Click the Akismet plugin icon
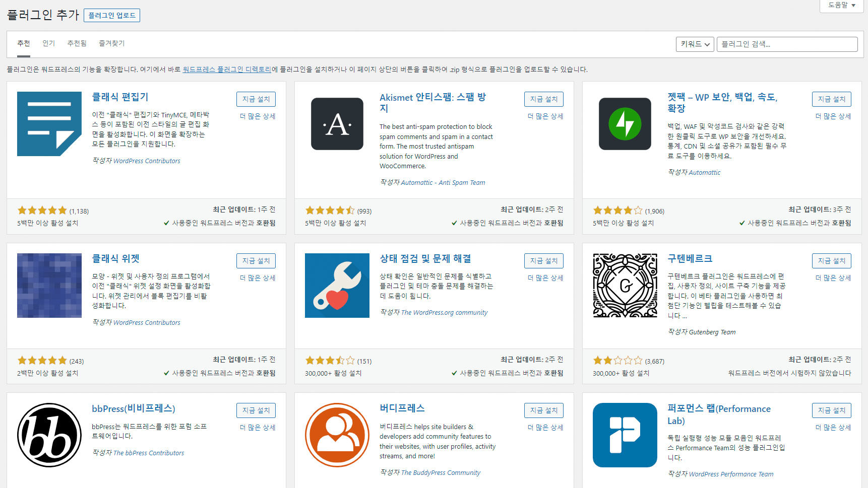This screenshot has height=488, width=868. (x=337, y=124)
